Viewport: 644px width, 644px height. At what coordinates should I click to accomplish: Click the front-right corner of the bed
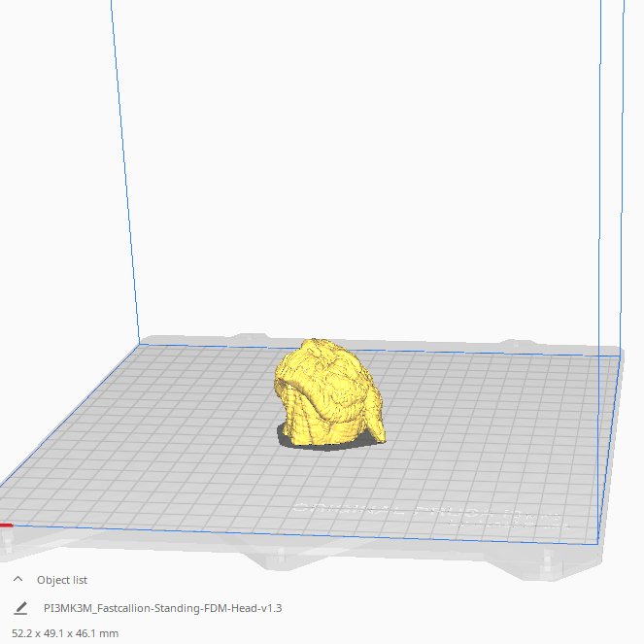(597, 543)
